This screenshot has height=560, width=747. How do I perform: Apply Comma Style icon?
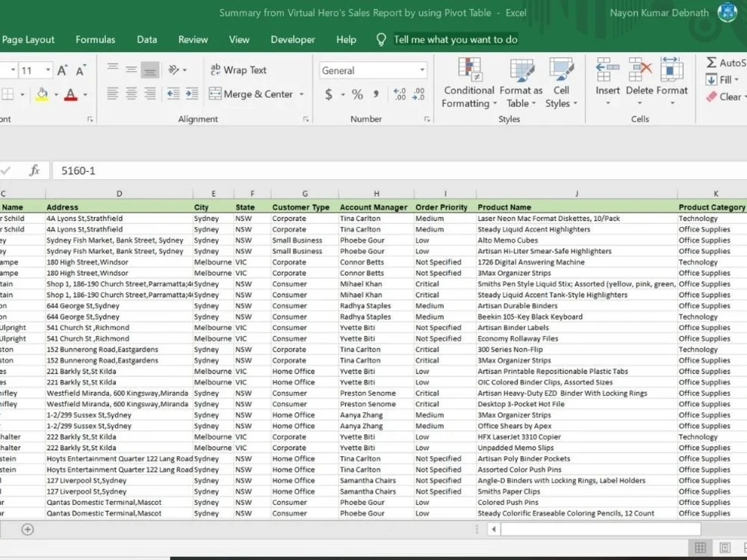tap(376, 94)
